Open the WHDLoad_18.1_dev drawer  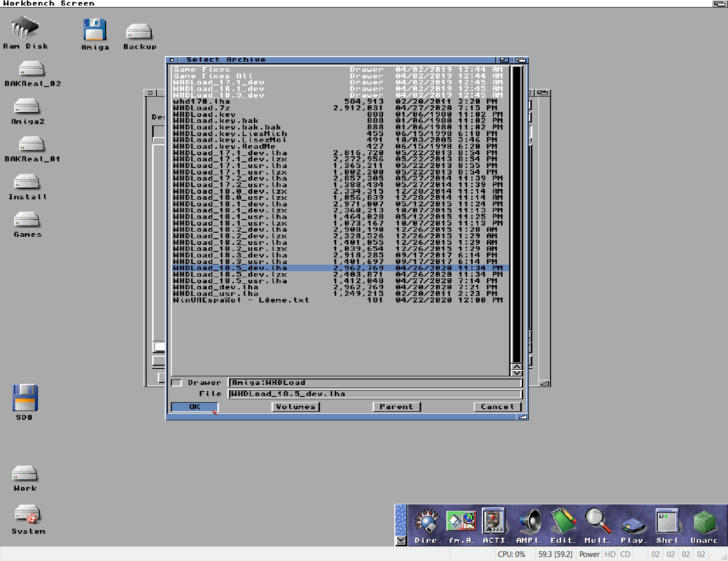[x=340, y=89]
